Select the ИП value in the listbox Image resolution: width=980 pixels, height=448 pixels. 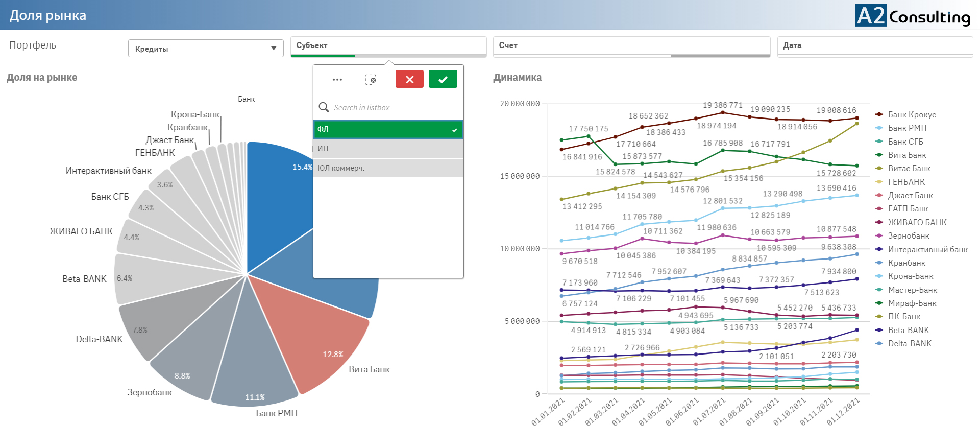[x=388, y=149]
